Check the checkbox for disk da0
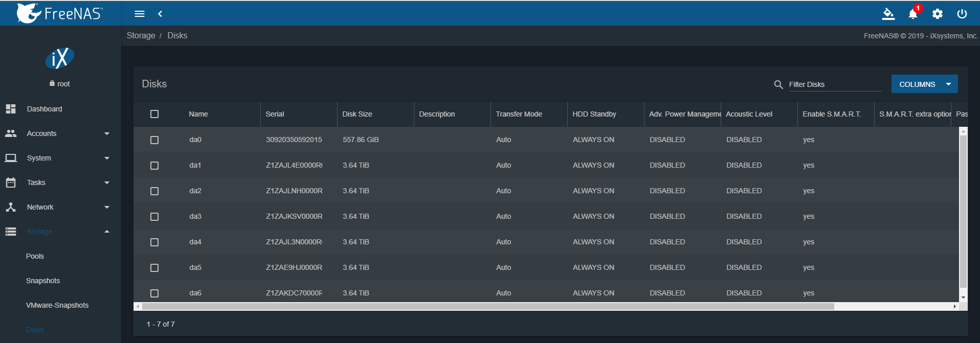The width and height of the screenshot is (980, 343). point(154,140)
